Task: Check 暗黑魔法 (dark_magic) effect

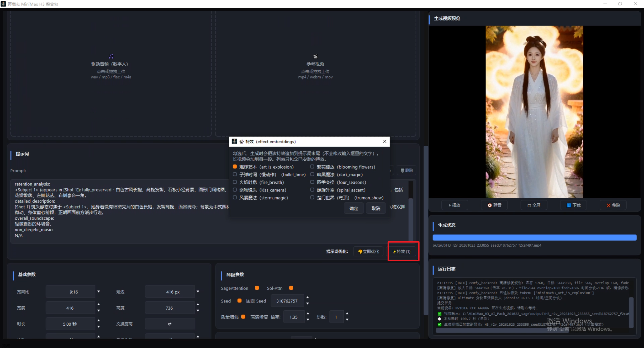Action: click(x=312, y=174)
